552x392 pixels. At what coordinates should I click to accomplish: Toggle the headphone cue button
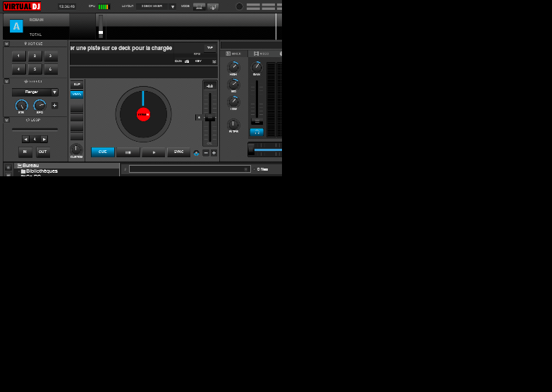click(257, 133)
